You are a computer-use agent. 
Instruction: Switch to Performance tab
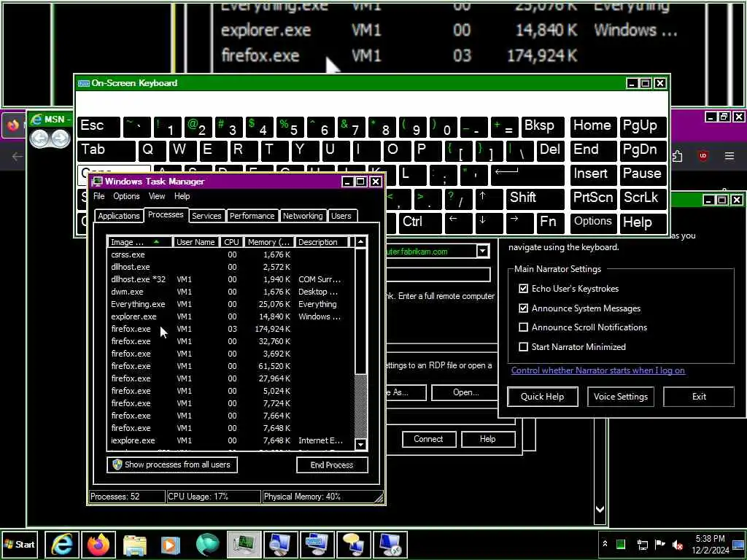tap(252, 216)
